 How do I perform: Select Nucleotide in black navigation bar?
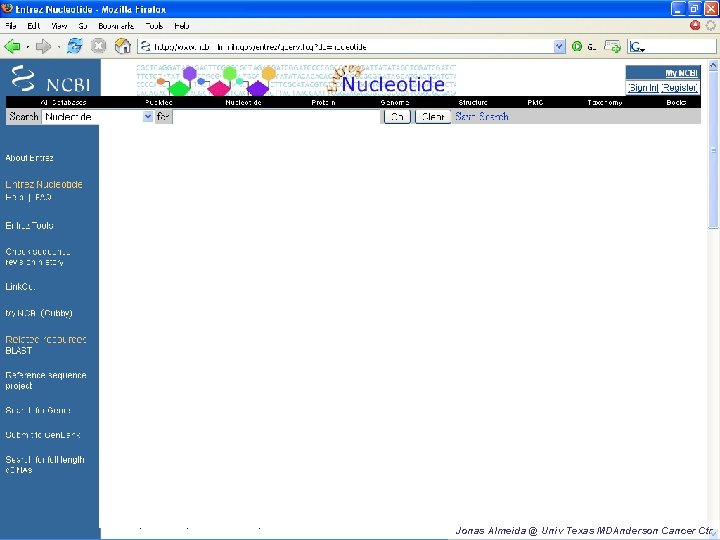[x=243, y=102]
